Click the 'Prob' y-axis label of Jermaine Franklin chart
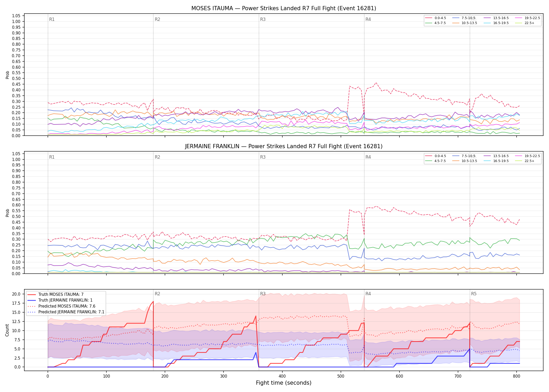The width and height of the screenshot is (549, 392). [8, 213]
